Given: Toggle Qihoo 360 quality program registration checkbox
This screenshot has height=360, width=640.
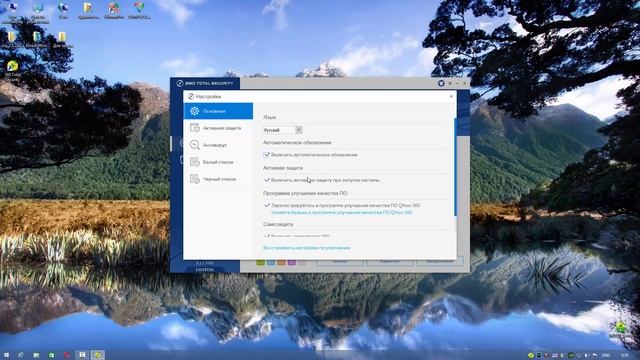Looking at the screenshot, I should click(x=267, y=205).
